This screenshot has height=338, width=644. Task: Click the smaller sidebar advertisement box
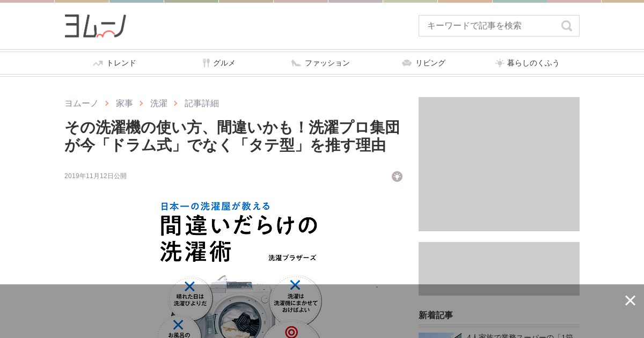click(499, 269)
